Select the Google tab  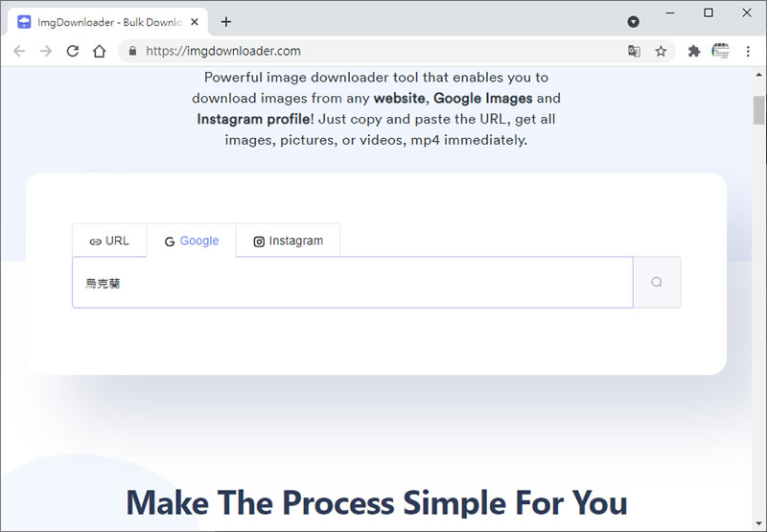[191, 241]
